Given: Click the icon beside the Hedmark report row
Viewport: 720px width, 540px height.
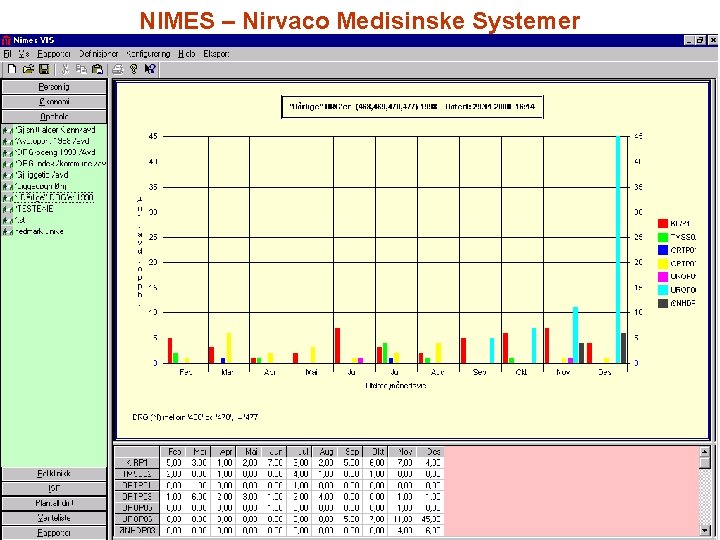Looking at the screenshot, I should point(8,232).
